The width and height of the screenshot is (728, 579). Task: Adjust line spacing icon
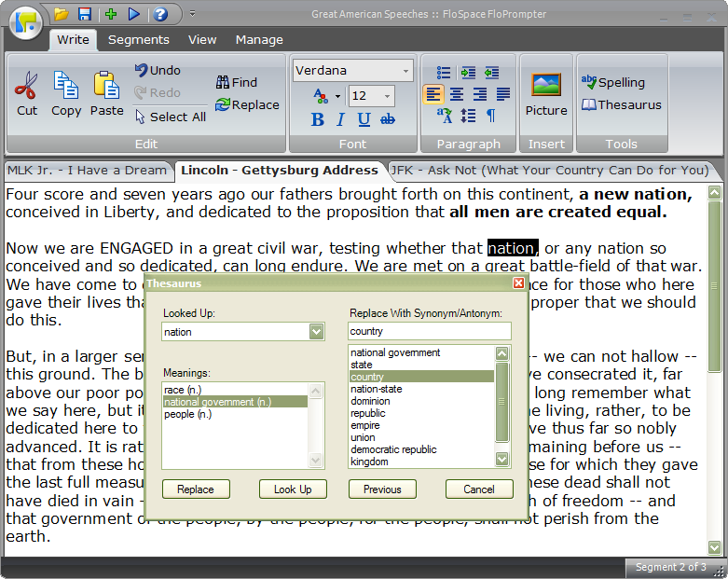[468, 116]
